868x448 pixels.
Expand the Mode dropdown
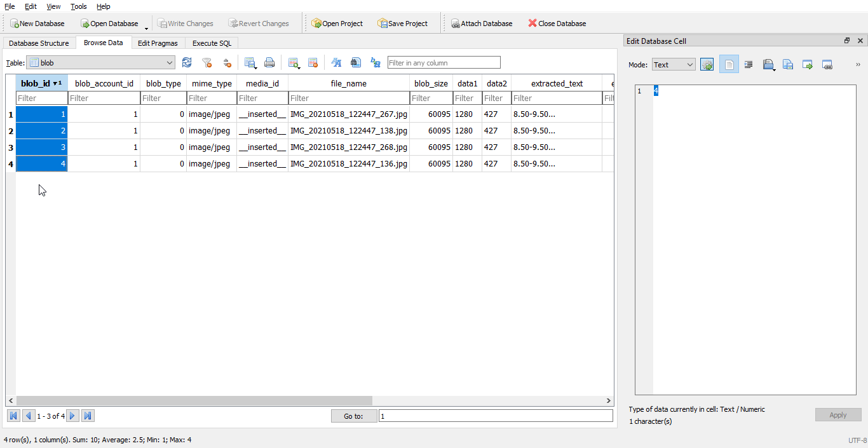pos(674,65)
